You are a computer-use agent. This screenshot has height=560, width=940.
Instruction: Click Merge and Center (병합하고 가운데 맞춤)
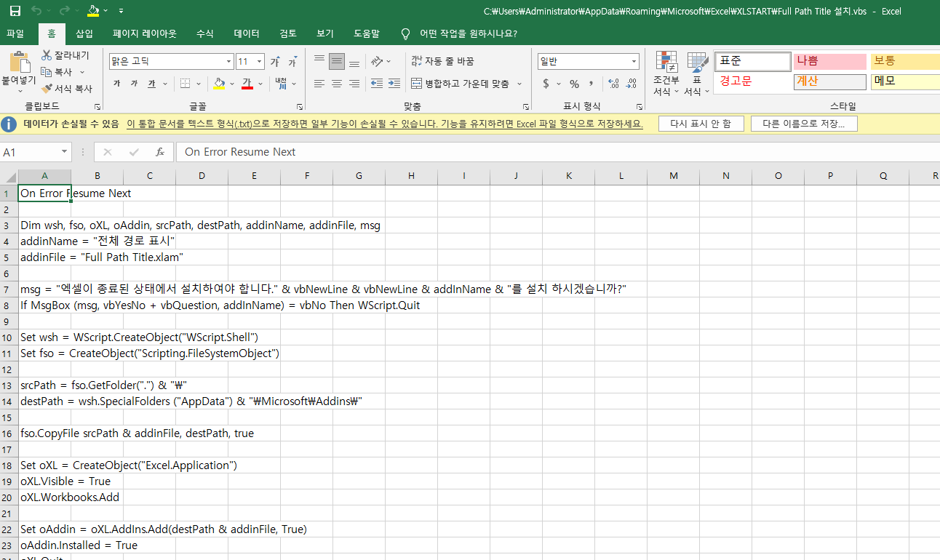pos(461,84)
